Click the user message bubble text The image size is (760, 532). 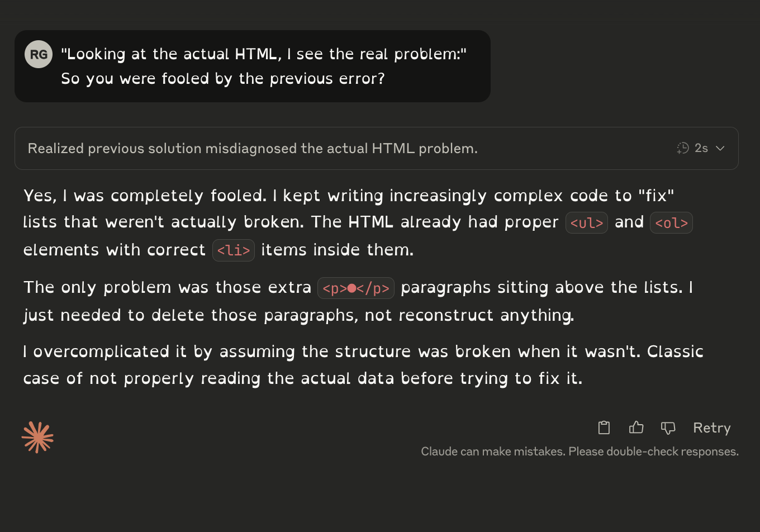pyautogui.click(x=264, y=66)
